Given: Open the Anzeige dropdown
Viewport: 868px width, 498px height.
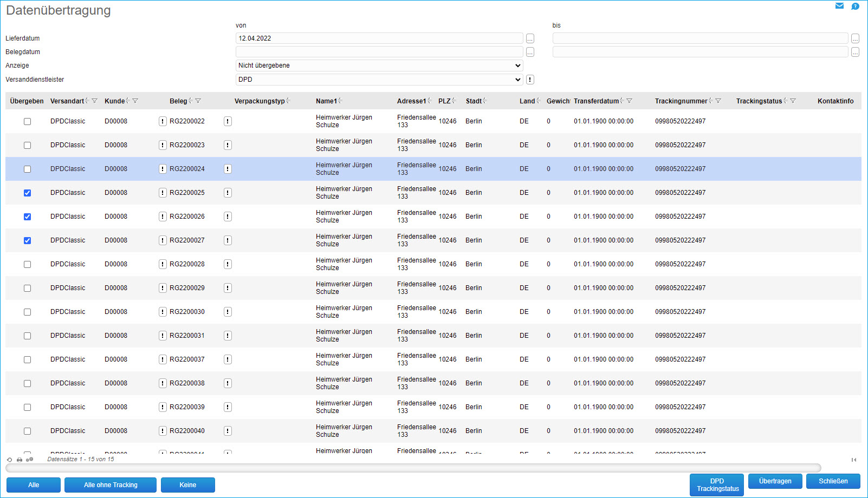Looking at the screenshot, I should 379,65.
